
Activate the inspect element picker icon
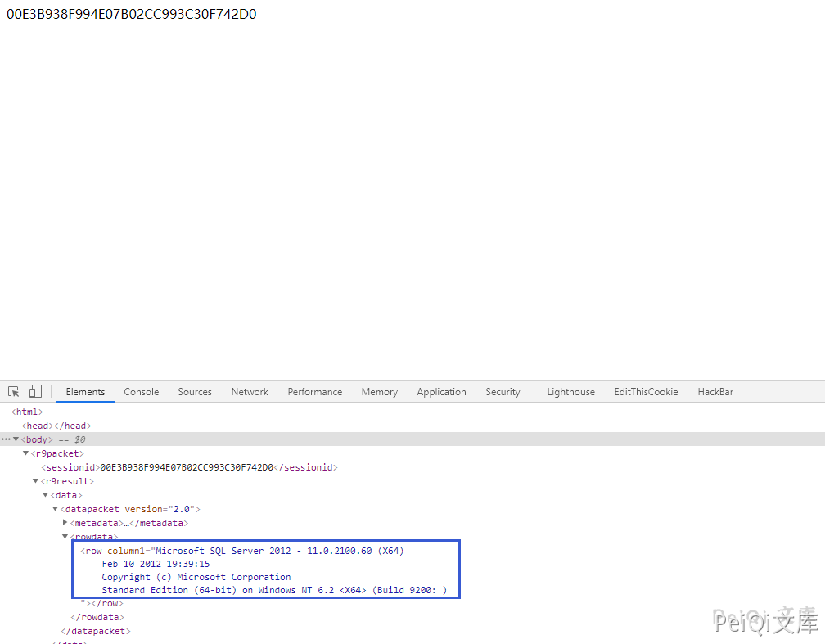[14, 392]
